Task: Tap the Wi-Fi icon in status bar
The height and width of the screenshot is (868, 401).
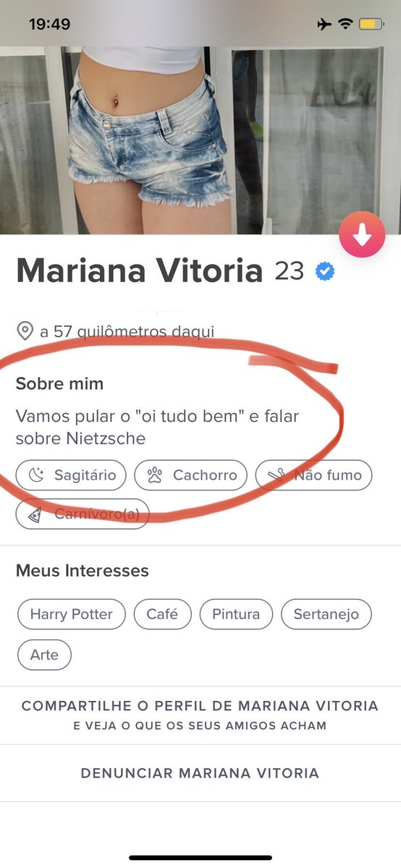Action: (346, 25)
